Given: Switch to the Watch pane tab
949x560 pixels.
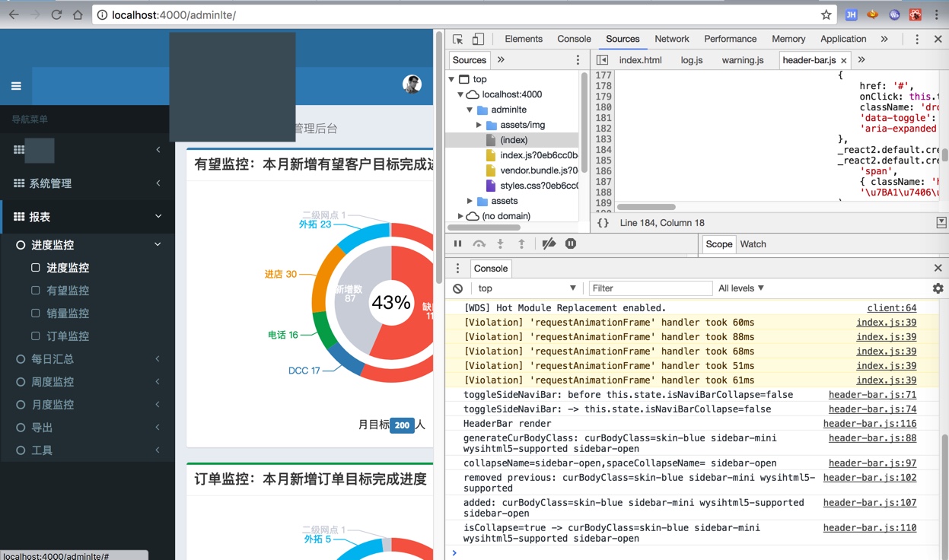Looking at the screenshot, I should click(753, 244).
